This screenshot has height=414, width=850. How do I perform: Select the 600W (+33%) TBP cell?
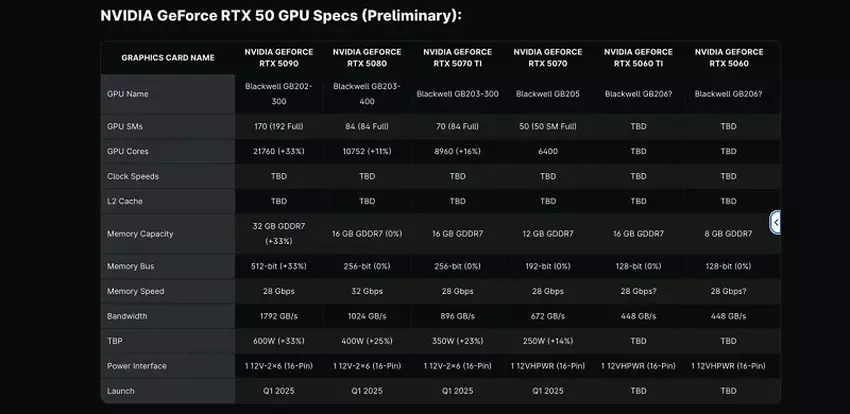(279, 341)
